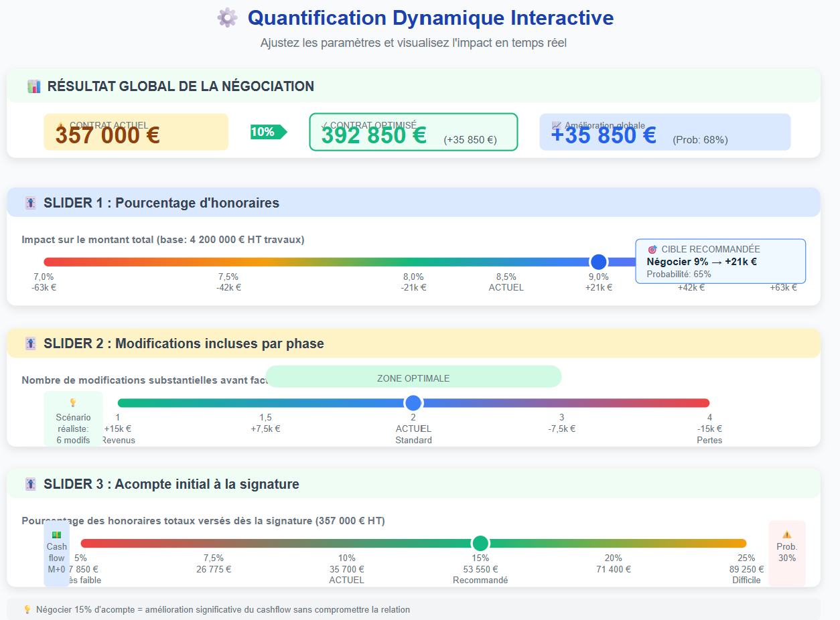Select the Contrat Actuel 357 000 € card
The height and width of the screenshot is (620, 840).
136,132
